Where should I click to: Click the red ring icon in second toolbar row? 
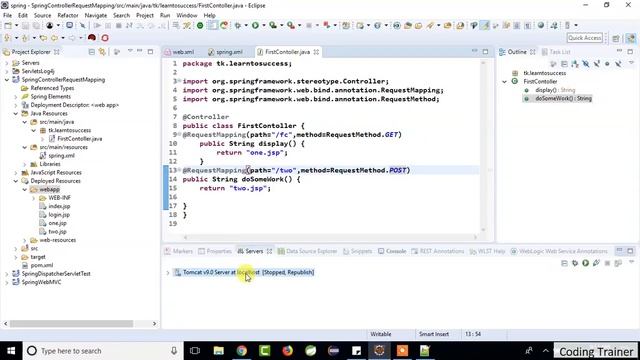point(105,38)
